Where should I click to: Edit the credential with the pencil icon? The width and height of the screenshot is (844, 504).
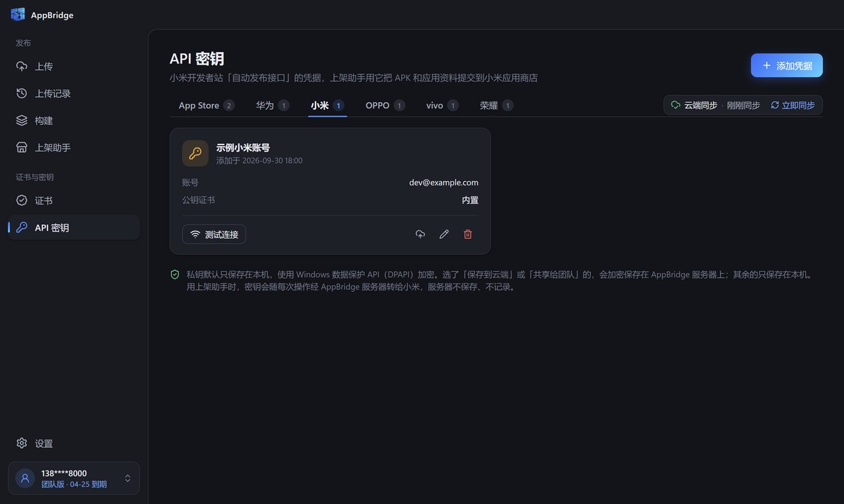pyautogui.click(x=444, y=234)
